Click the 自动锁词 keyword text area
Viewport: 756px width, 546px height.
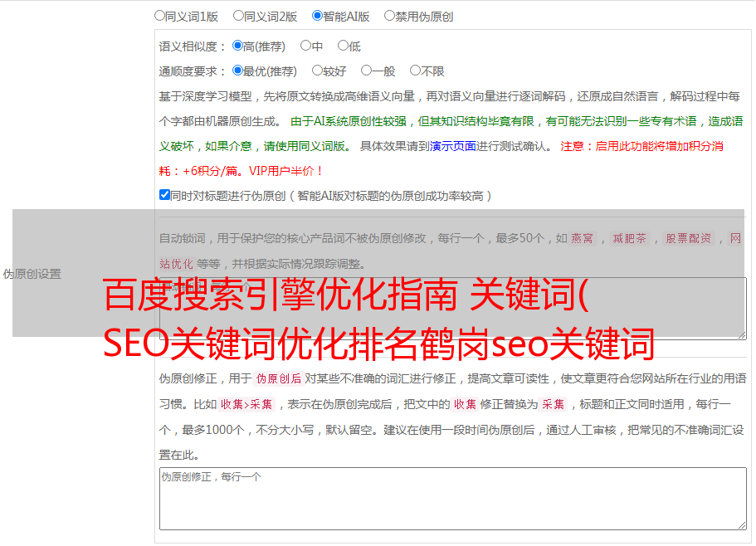click(x=453, y=309)
